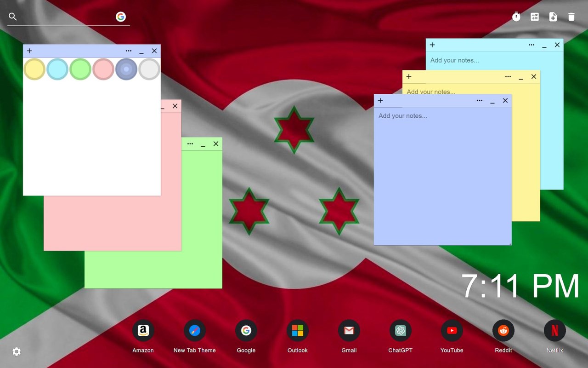588x368 pixels.
Task: Open the Outlook shortcut
Action: tap(298, 331)
